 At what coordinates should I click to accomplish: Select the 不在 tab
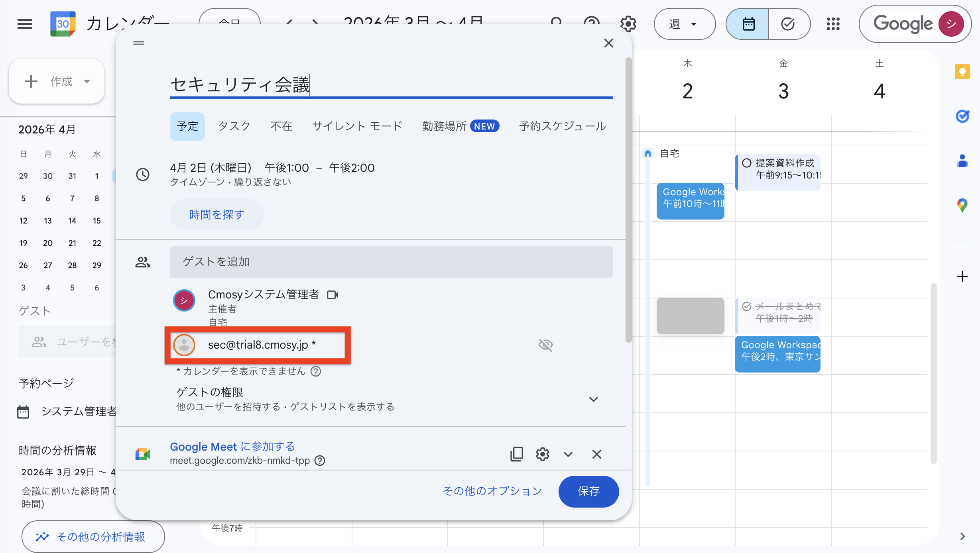(x=281, y=126)
